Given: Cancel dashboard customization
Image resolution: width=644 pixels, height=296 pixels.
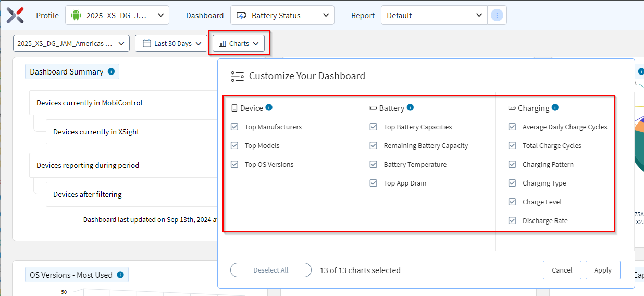Looking at the screenshot, I should coord(562,270).
